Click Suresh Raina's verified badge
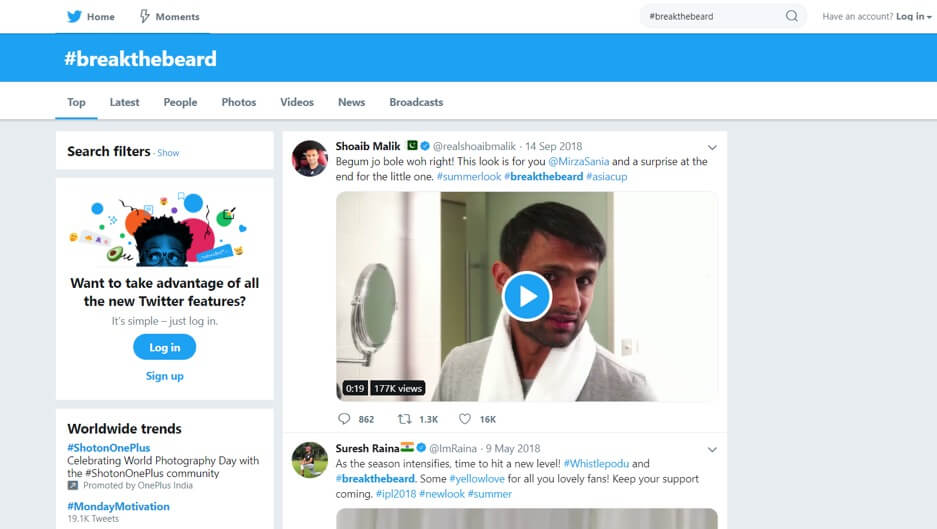Screen dimensions: 937x529 coord(421,448)
